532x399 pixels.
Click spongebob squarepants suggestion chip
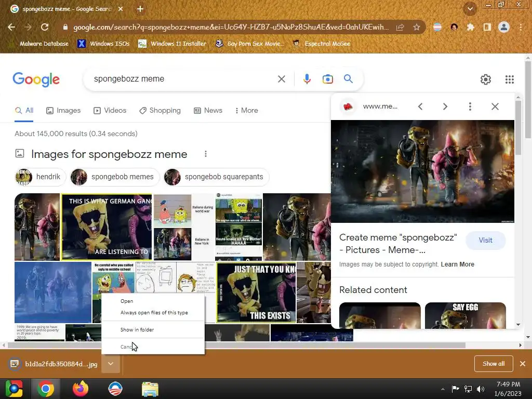(x=216, y=177)
